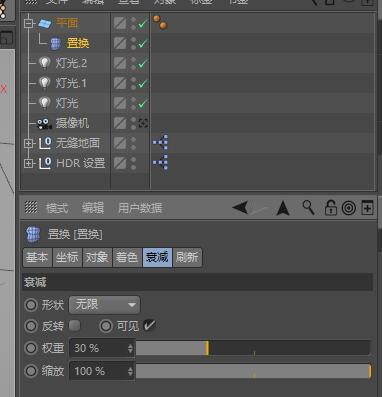The width and height of the screenshot is (382, 397).
Task: Uncheck the 可见 checkbox
Action: (x=149, y=325)
